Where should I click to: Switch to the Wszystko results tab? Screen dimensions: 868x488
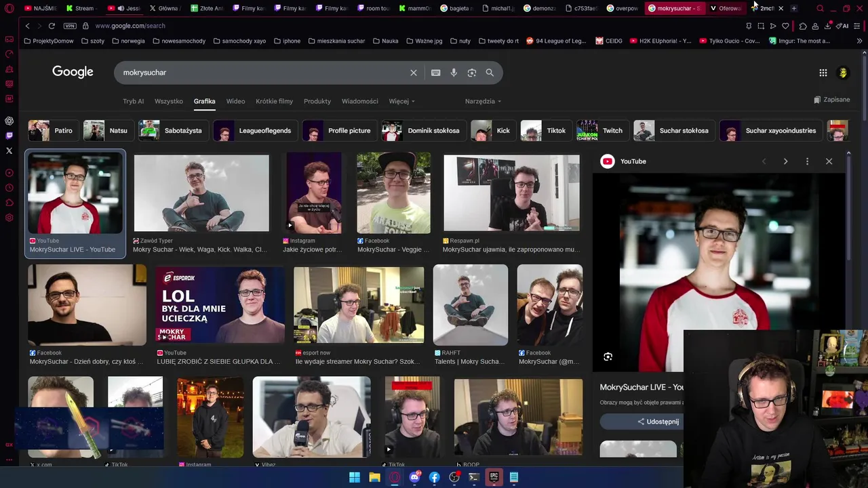[x=169, y=101]
